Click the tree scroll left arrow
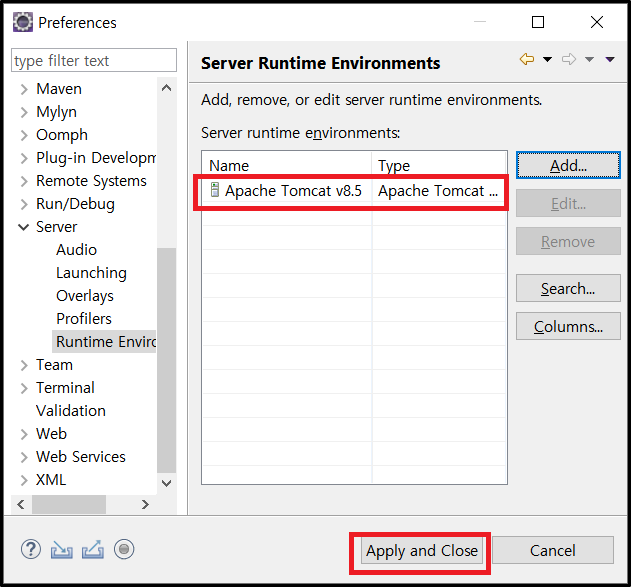The width and height of the screenshot is (631, 587). (x=21, y=504)
